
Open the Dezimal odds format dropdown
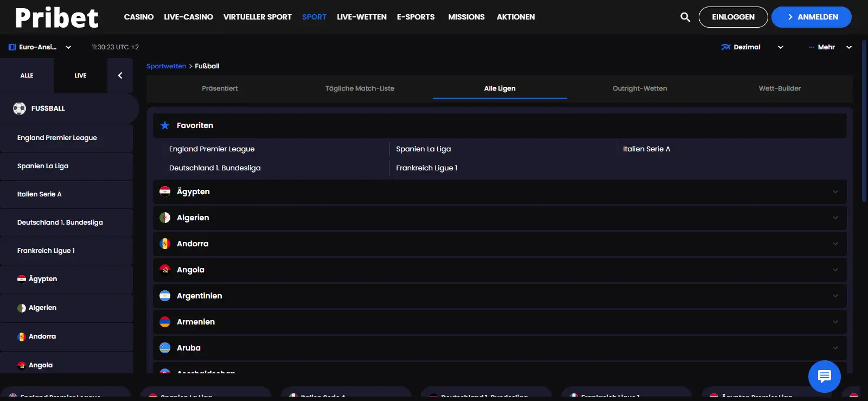point(752,47)
